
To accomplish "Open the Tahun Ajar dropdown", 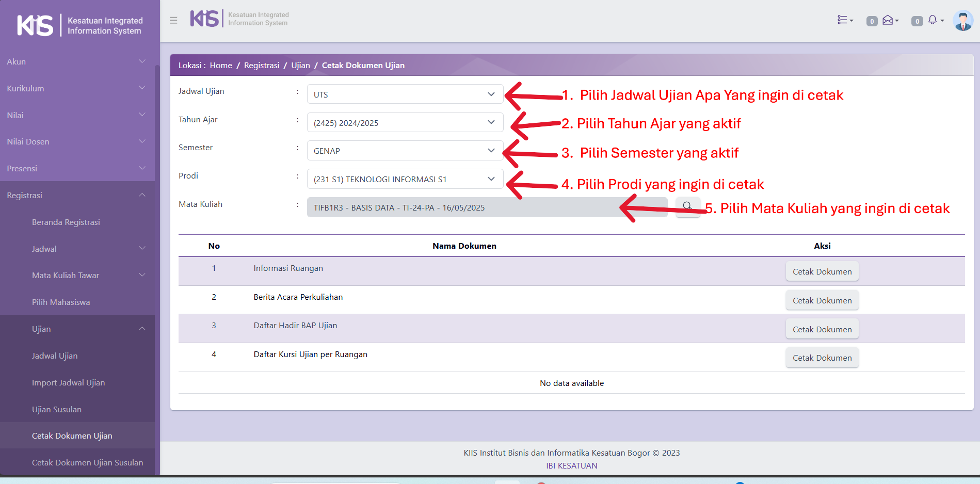I will 405,123.
